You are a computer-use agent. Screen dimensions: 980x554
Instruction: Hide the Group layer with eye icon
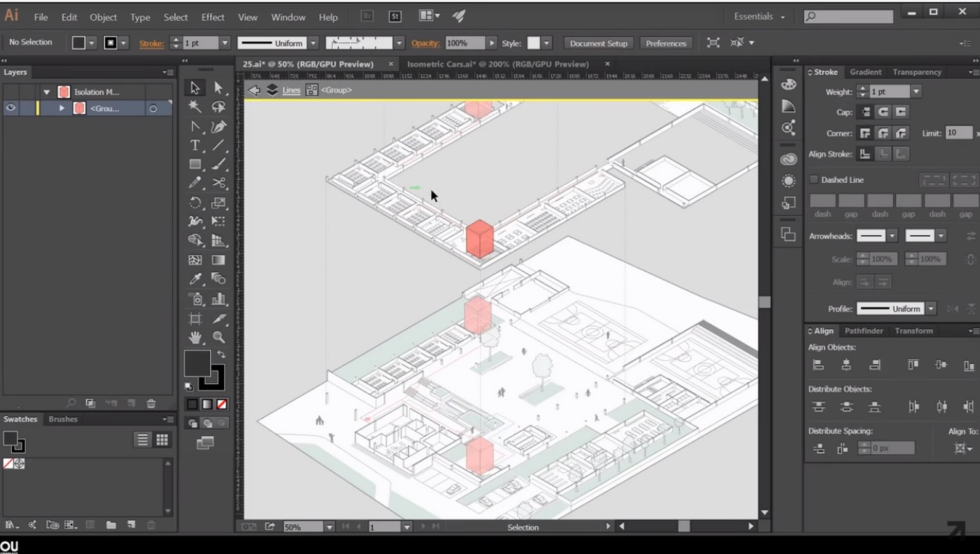point(10,108)
